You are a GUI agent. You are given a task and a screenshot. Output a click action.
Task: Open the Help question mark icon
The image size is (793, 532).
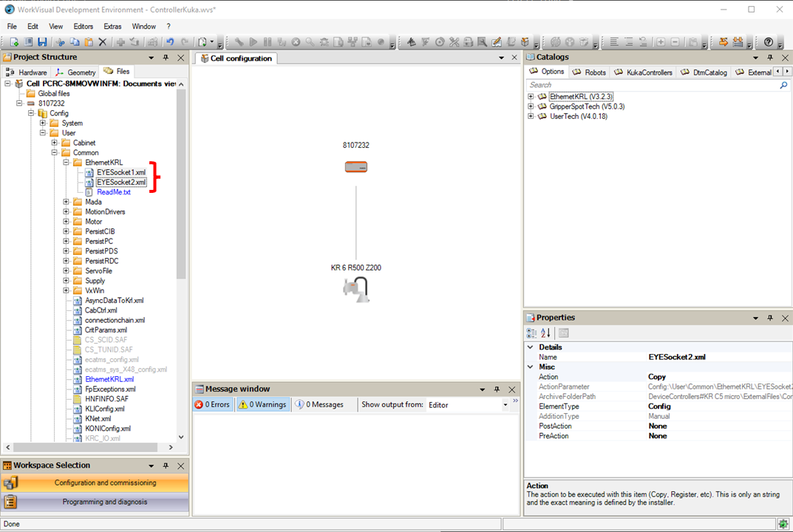[x=768, y=42]
